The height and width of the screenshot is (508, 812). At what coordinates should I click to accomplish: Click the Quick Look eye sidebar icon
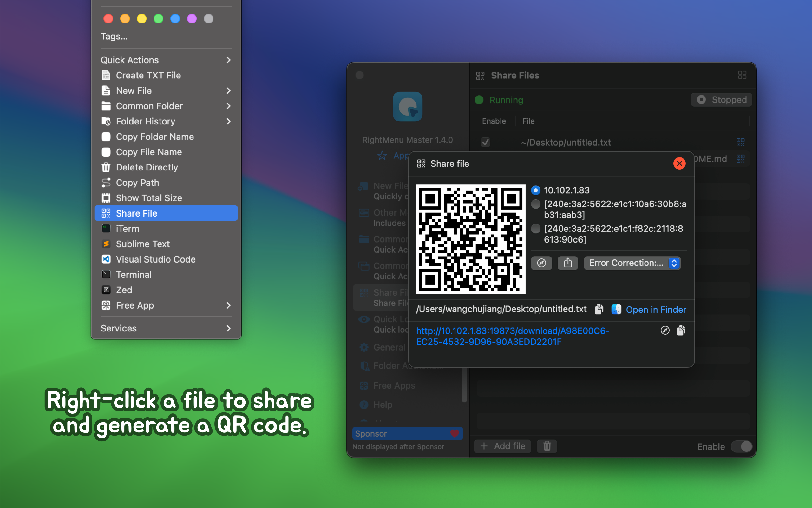[x=364, y=319]
